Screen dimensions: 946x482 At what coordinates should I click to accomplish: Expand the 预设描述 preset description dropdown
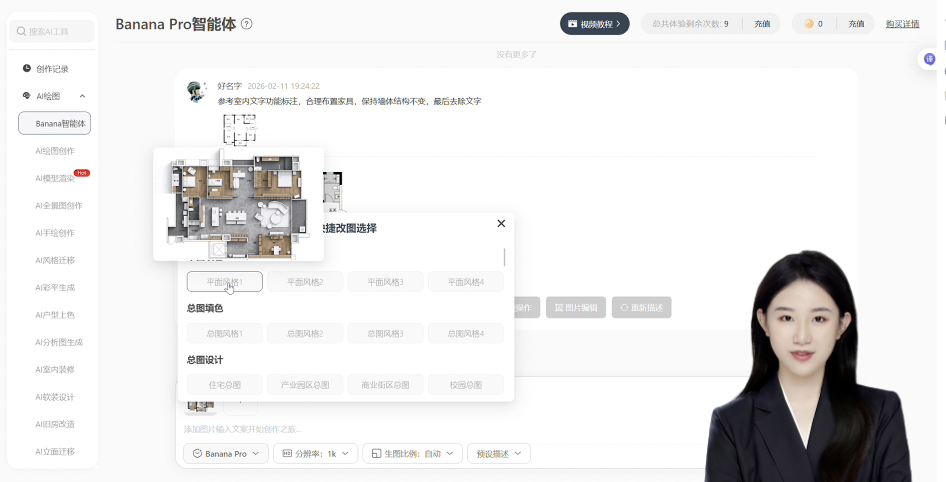498,454
